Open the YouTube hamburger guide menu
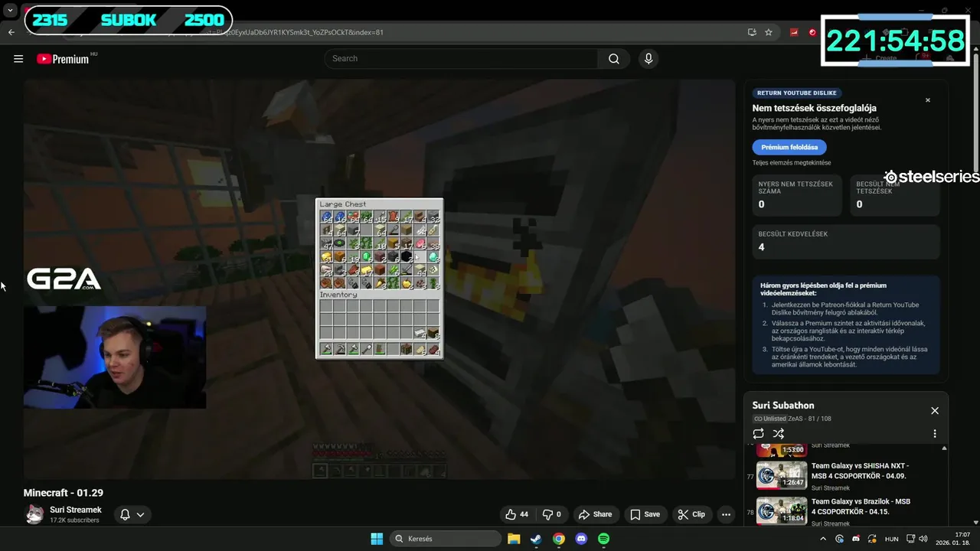Image resolution: width=980 pixels, height=551 pixels. pos(18,59)
